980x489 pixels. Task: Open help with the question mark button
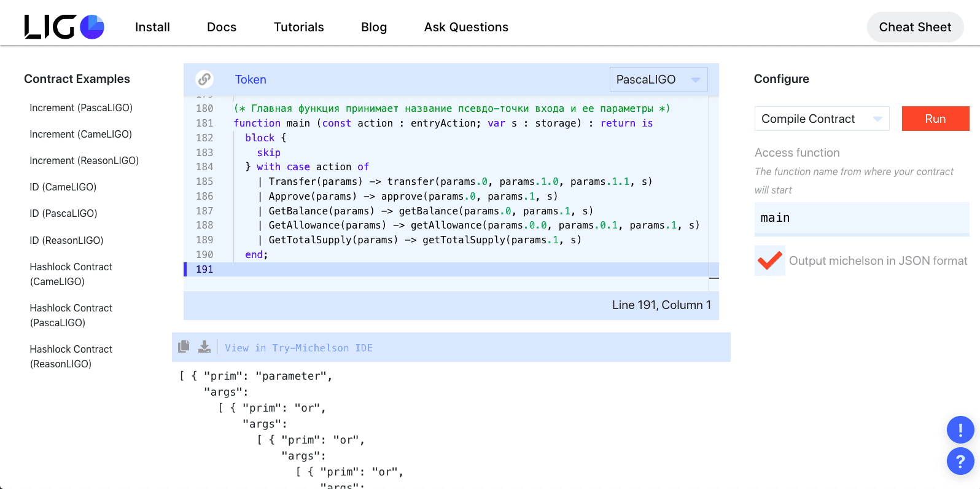(960, 461)
